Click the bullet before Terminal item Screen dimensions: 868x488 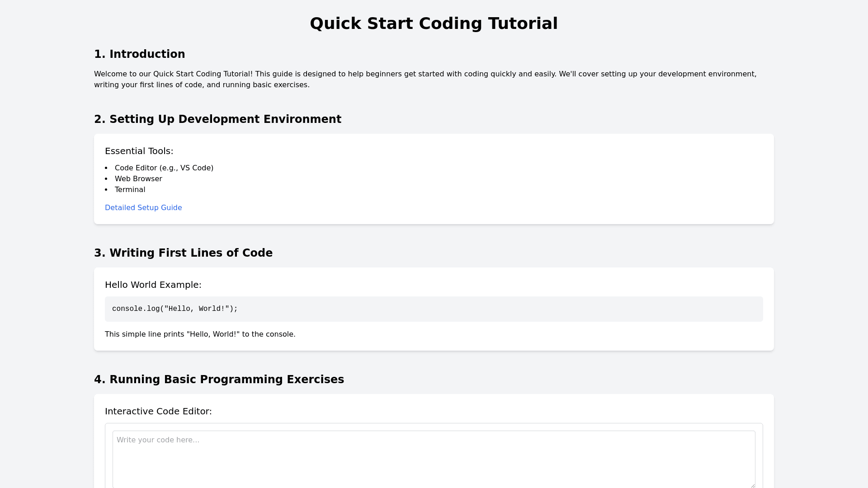coord(106,190)
